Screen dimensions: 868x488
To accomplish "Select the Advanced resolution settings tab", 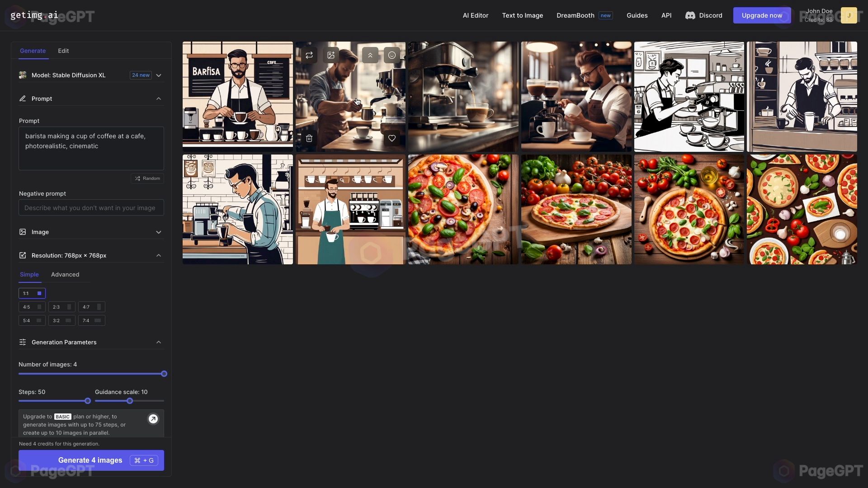I will [x=65, y=275].
